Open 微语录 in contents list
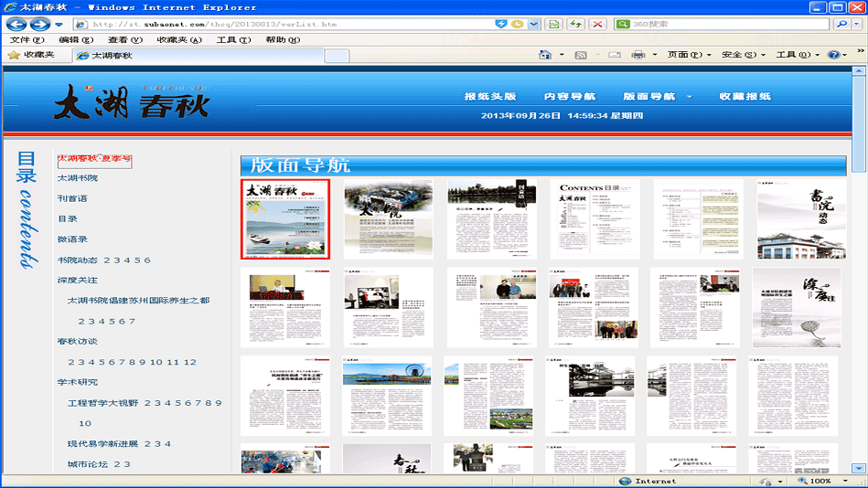 click(x=72, y=239)
